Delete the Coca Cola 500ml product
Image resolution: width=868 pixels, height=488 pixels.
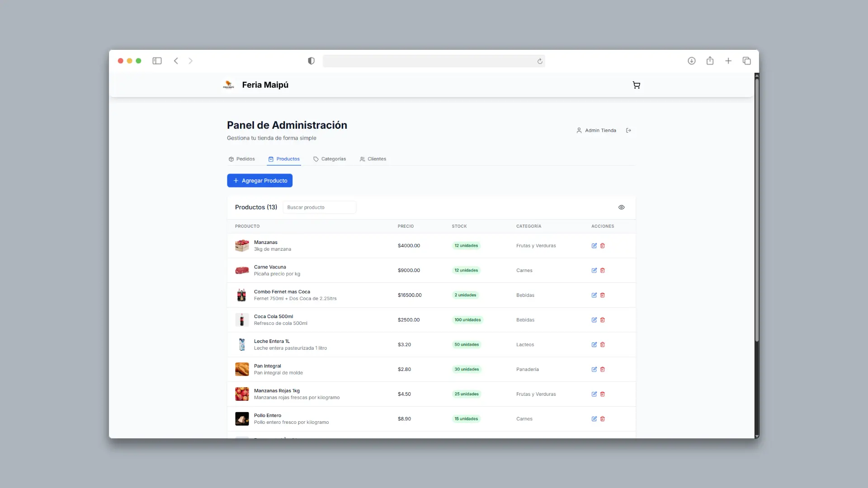click(603, 320)
